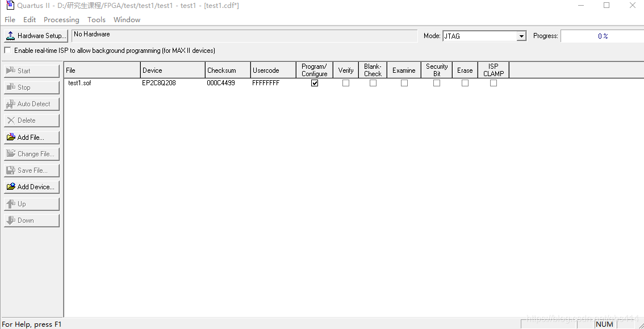Click the File column header
This screenshot has height=329, width=644.
pyautogui.click(x=102, y=70)
